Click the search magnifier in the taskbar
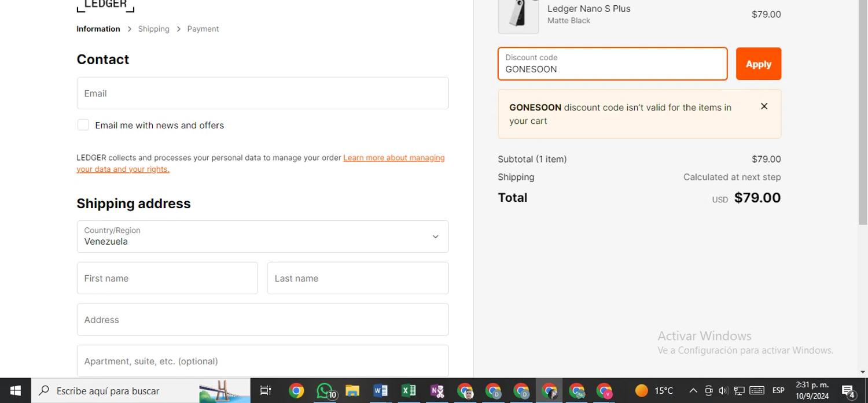This screenshot has height=403, width=868. pos(44,391)
